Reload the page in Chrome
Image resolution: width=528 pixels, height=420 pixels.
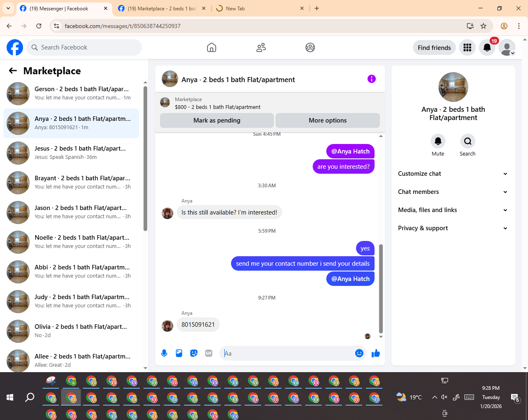click(x=39, y=26)
